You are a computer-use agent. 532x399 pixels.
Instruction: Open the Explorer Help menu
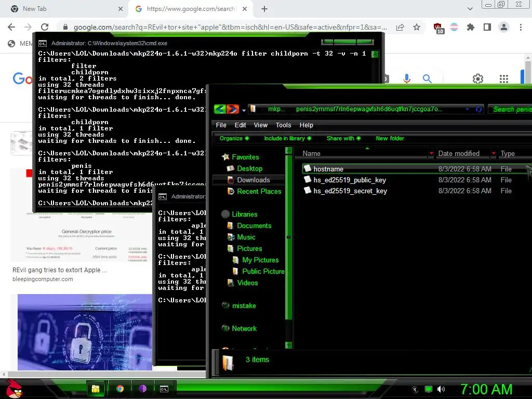coord(306,125)
